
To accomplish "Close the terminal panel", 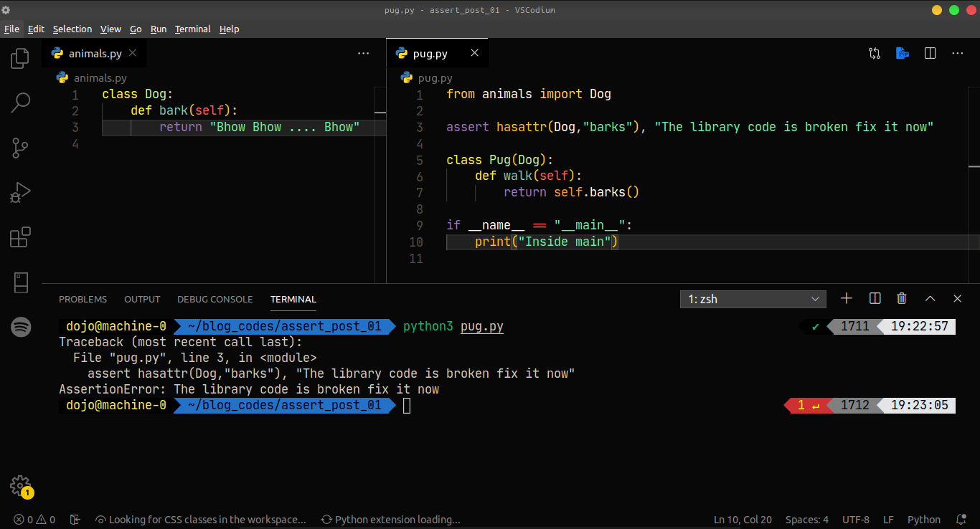I will pos(957,298).
